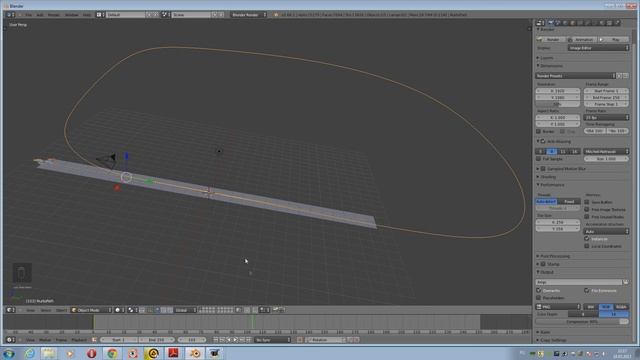Image resolution: width=640 pixels, height=360 pixels.
Task: Click the output path folder icon
Action: click(x=625, y=282)
